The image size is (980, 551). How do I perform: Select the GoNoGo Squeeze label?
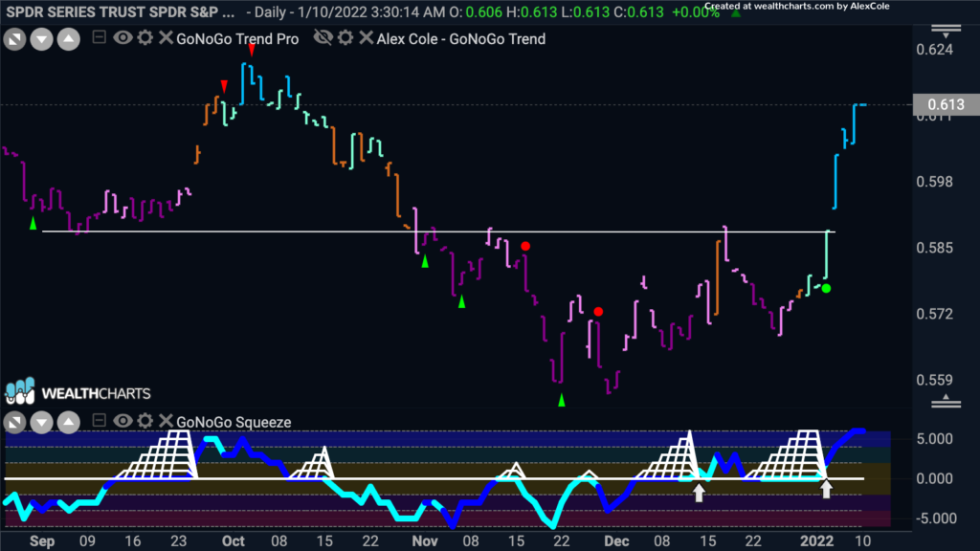(x=234, y=422)
